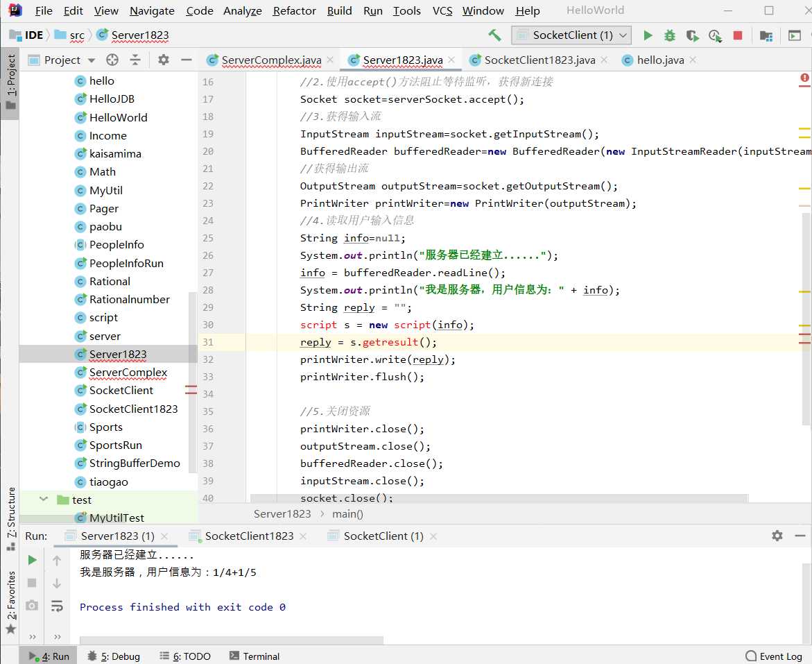The height and width of the screenshot is (664, 812).
Task: Run SocketClient with green play button
Action: point(648,35)
